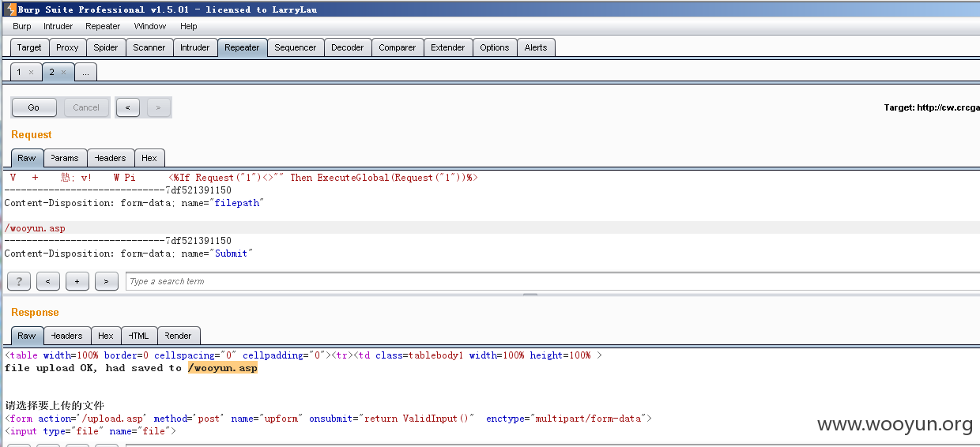Go to previous search match in request

click(48, 281)
